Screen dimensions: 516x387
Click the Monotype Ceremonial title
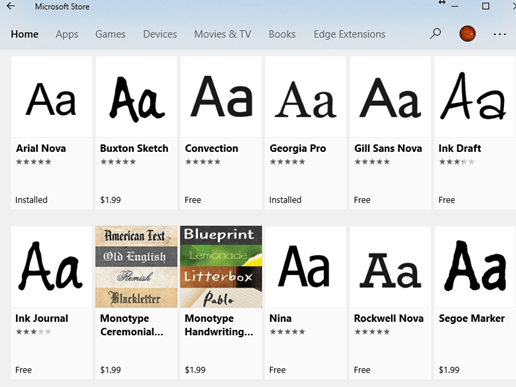tap(132, 325)
